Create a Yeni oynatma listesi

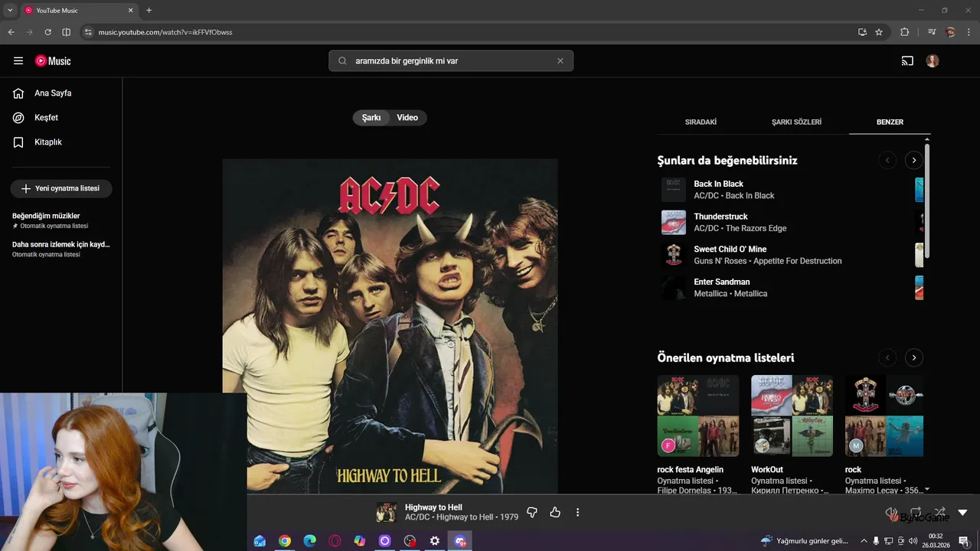tap(61, 188)
